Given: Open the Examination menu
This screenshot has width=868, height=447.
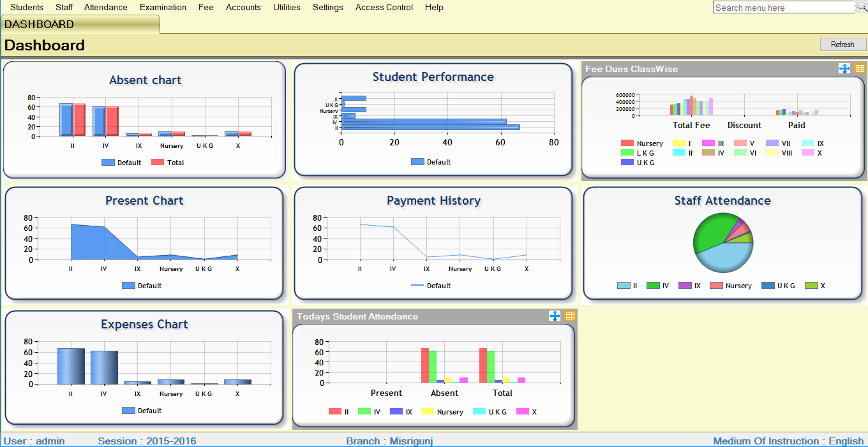Looking at the screenshot, I should click(163, 8).
